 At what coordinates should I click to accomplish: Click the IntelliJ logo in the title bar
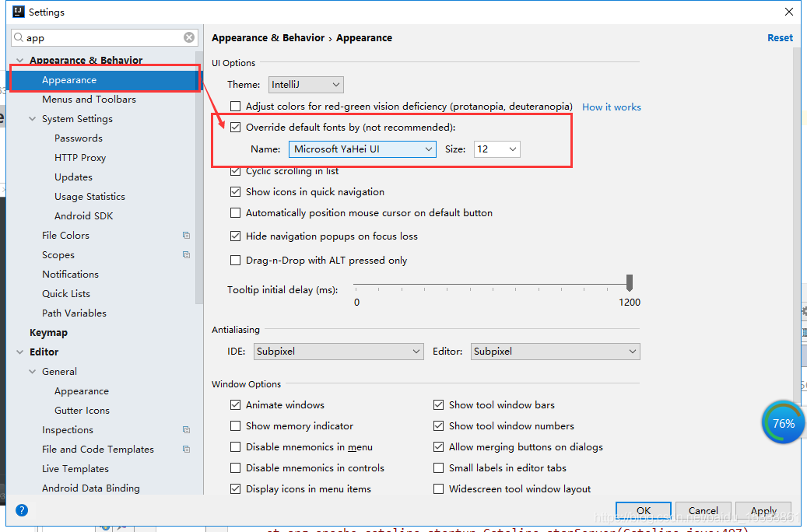19,12
